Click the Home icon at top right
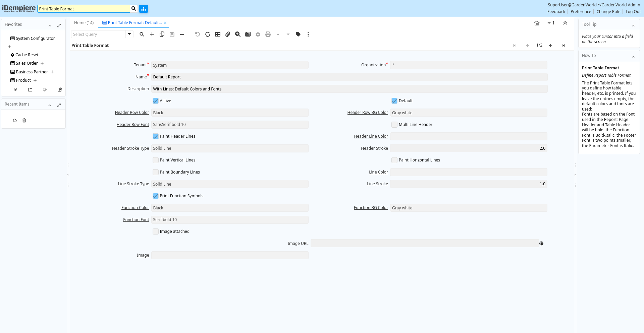Screen dimensions: 644x333 [537, 23]
